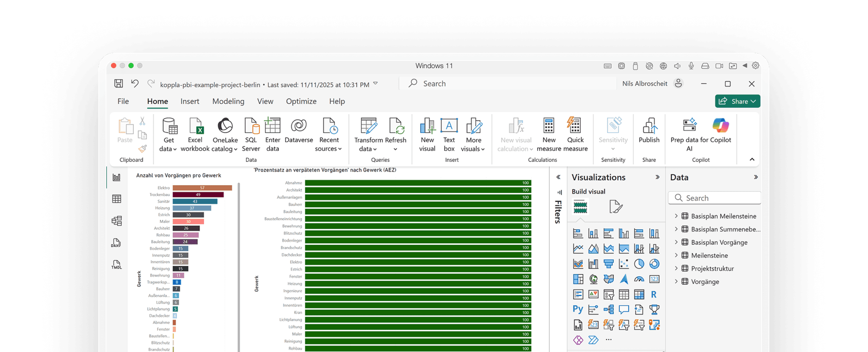Viewport: 868px width, 352px height.
Task: Open Transform data query editor
Action: click(368, 134)
